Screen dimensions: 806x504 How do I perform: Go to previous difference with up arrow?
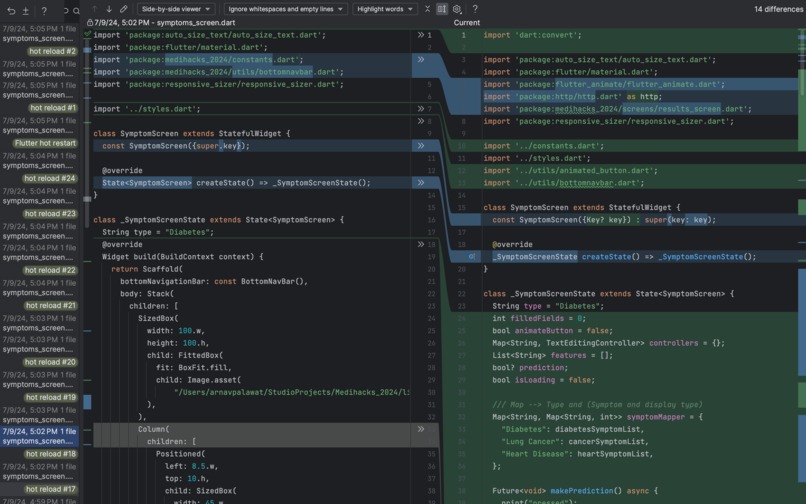click(x=95, y=9)
